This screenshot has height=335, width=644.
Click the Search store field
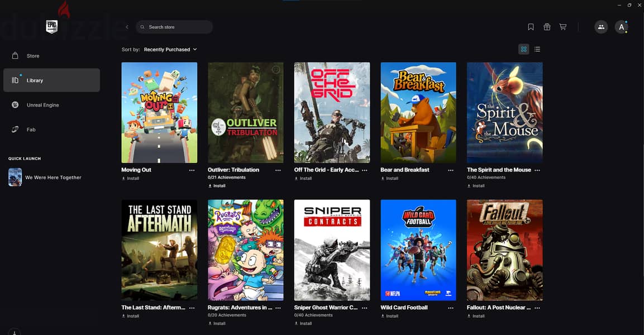[x=174, y=27]
